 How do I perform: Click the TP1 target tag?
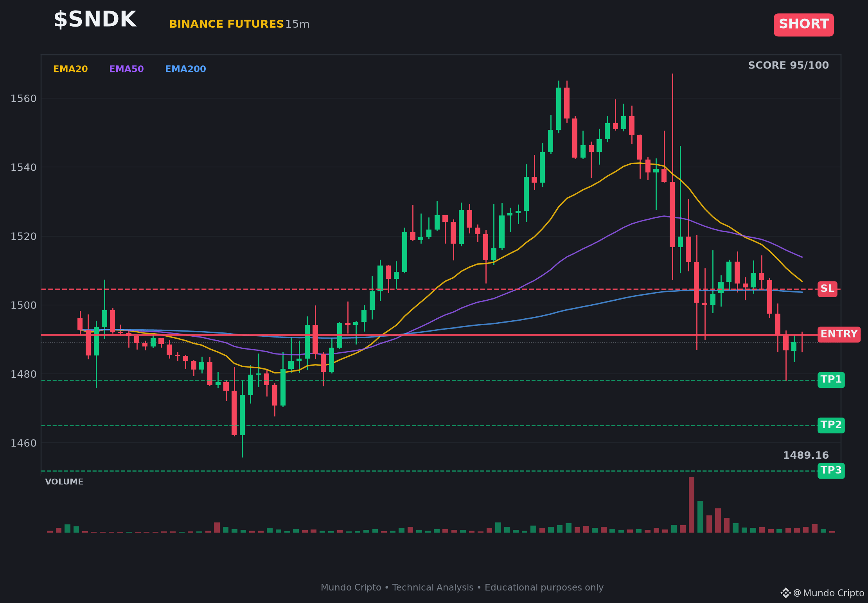point(831,380)
